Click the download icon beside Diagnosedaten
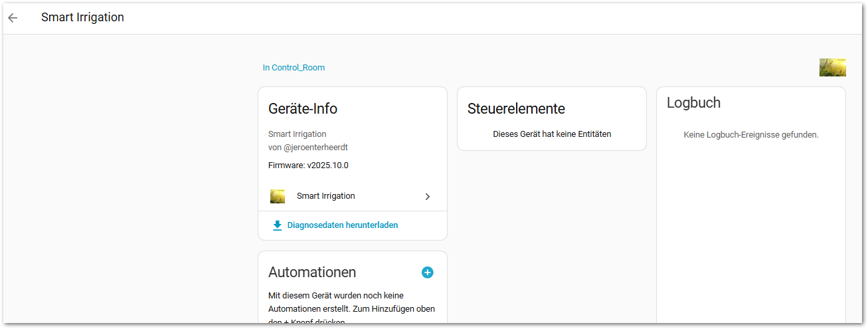 (278, 225)
